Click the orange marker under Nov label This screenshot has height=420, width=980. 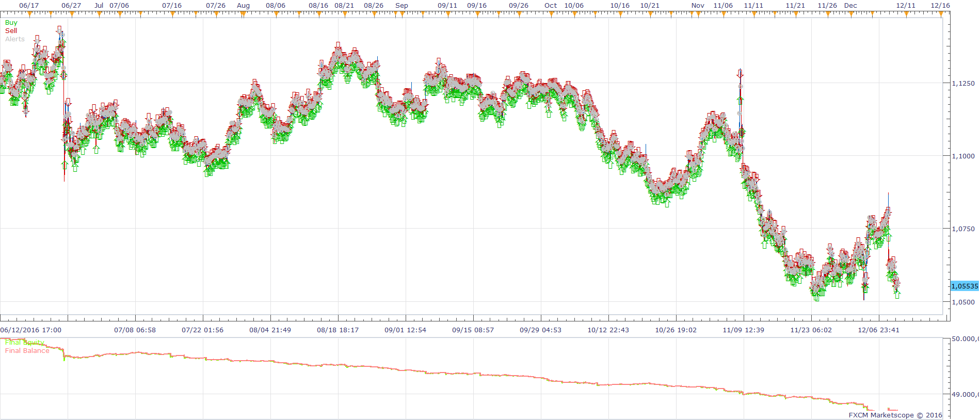point(698,13)
